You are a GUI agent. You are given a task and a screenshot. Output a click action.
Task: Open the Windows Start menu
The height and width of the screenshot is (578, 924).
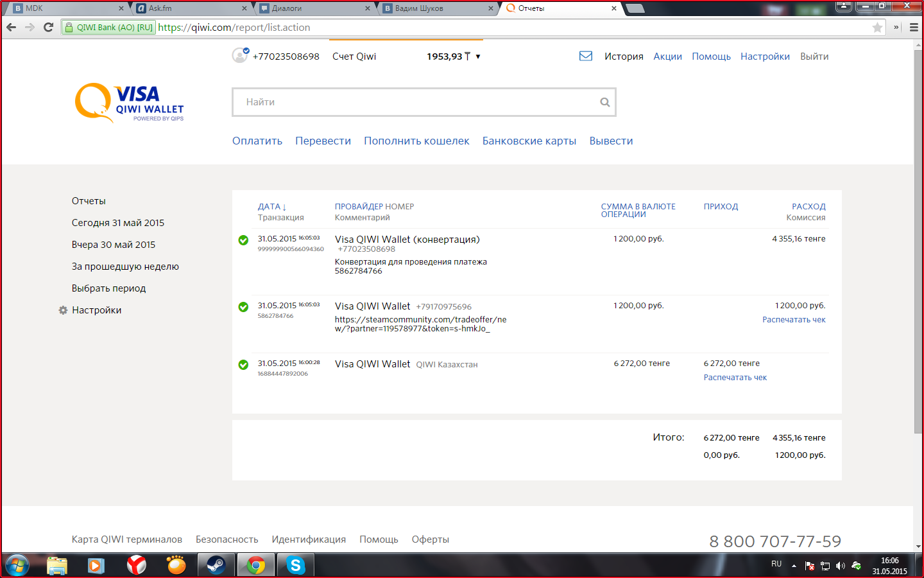tap(17, 566)
